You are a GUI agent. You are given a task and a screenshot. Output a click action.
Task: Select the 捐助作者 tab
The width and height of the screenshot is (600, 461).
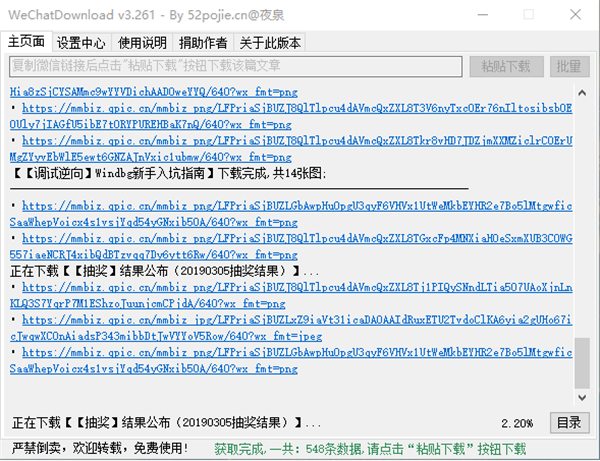point(202,42)
